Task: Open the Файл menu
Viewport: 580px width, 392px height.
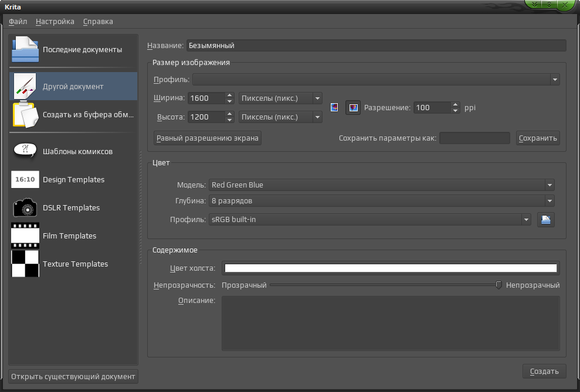Action: tap(18, 22)
